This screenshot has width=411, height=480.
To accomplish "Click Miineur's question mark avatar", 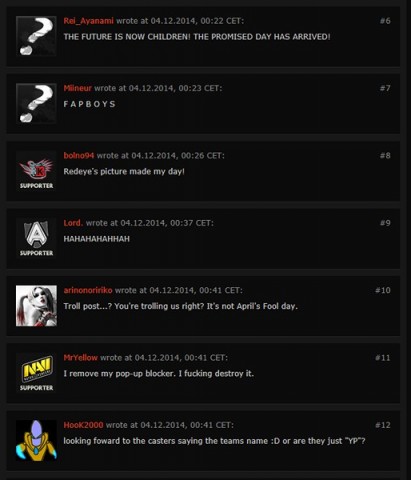I will (36, 104).
